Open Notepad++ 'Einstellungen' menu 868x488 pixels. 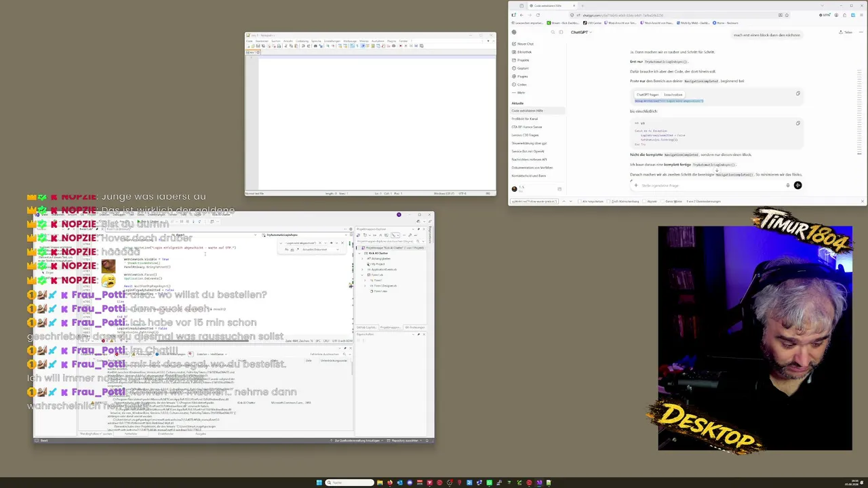332,41
